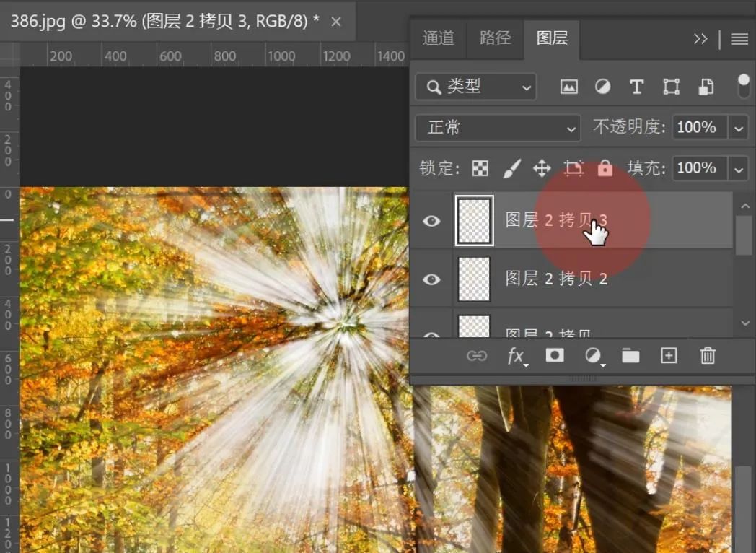Open the 不透明度 opacity slider arrow

point(738,129)
